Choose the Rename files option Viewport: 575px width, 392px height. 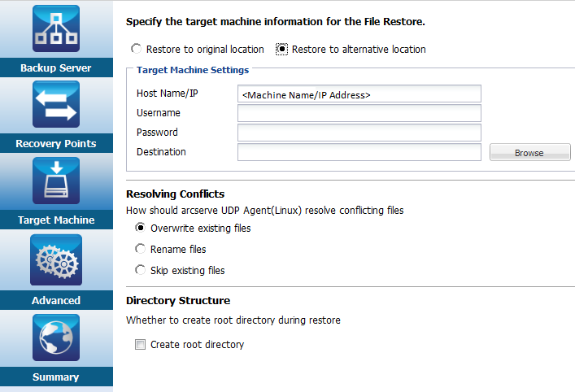pos(141,250)
